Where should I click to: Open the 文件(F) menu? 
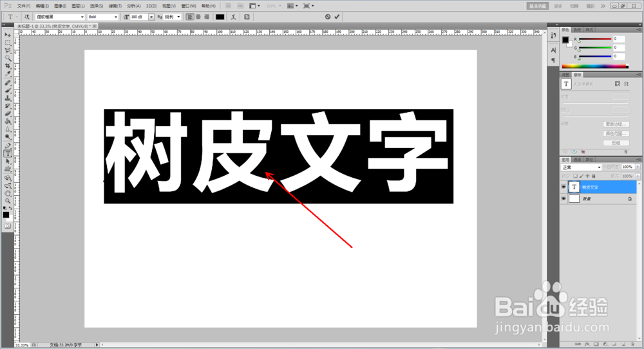pyautogui.click(x=23, y=6)
